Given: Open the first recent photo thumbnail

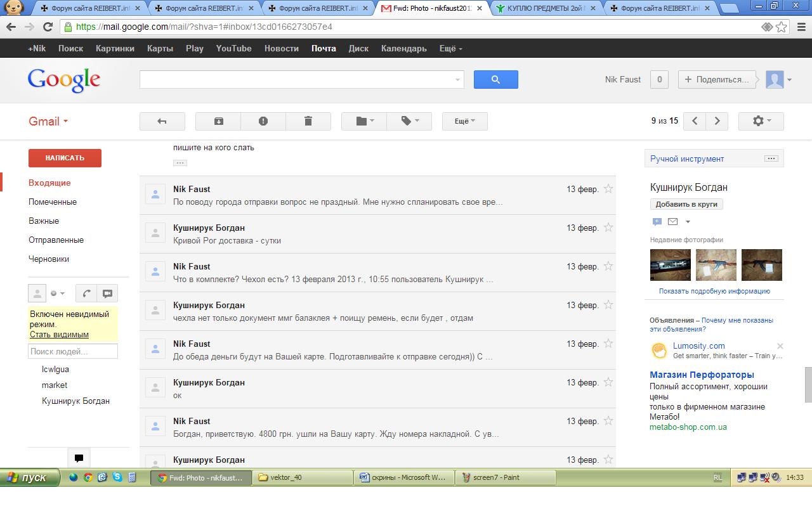Looking at the screenshot, I should click(x=671, y=264).
